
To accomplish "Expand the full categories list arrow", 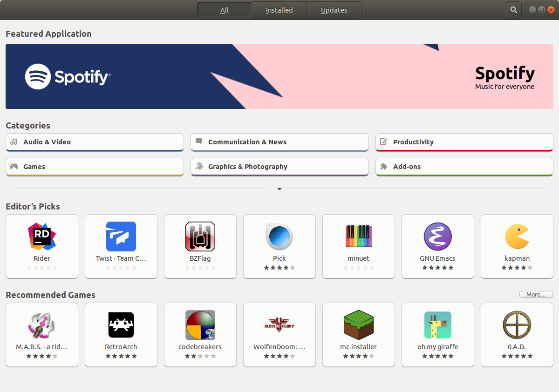I will (x=279, y=189).
